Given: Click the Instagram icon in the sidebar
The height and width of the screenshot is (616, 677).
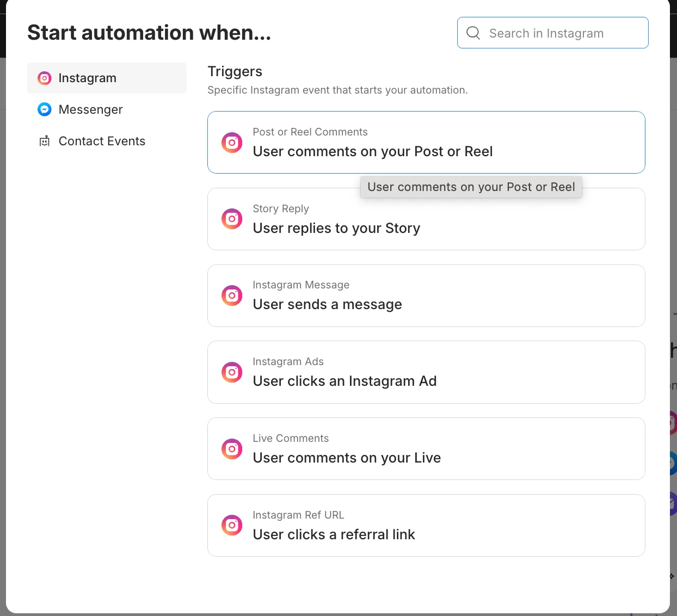Looking at the screenshot, I should (x=45, y=78).
